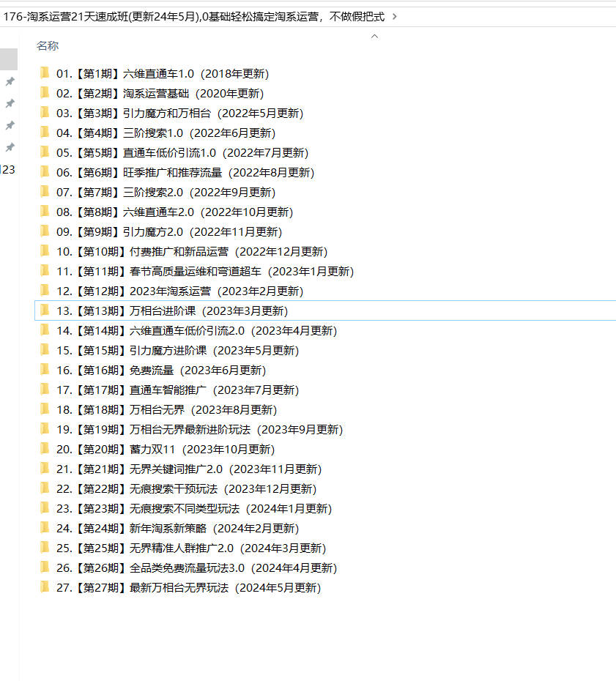Click folder icon of 15.【第15期】引力魔方进阶课
The width and height of the screenshot is (616, 681).
(45, 349)
